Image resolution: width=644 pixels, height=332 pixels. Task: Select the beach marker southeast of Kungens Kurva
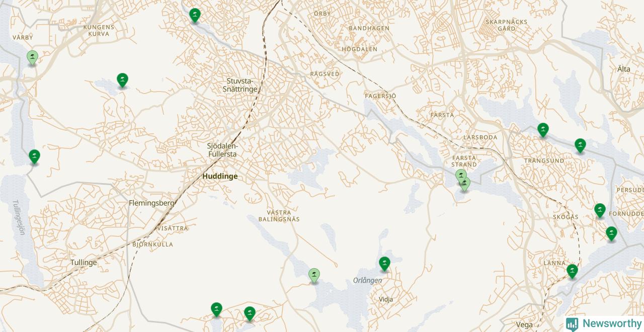pyautogui.click(x=122, y=80)
